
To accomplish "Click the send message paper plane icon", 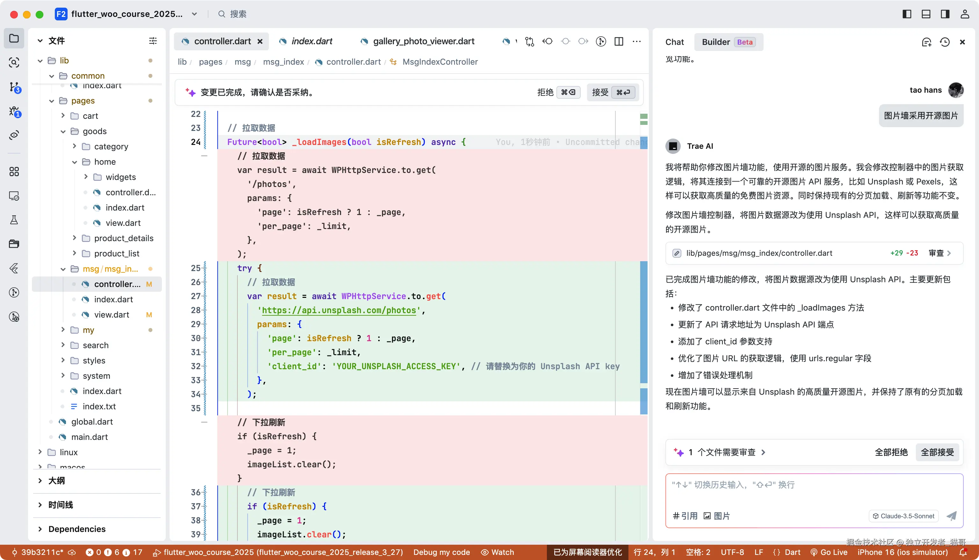I will (x=951, y=516).
